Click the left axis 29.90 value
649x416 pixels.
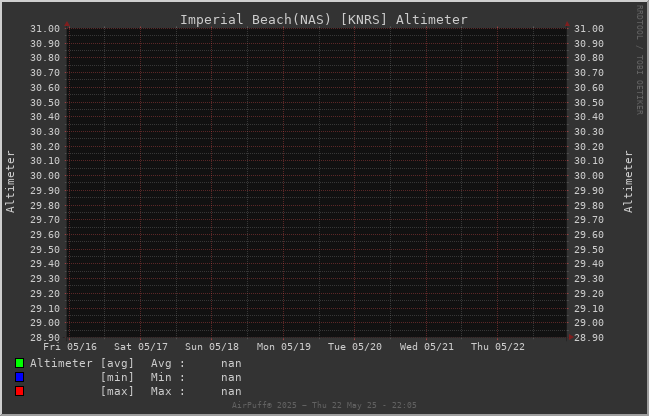click(45, 190)
